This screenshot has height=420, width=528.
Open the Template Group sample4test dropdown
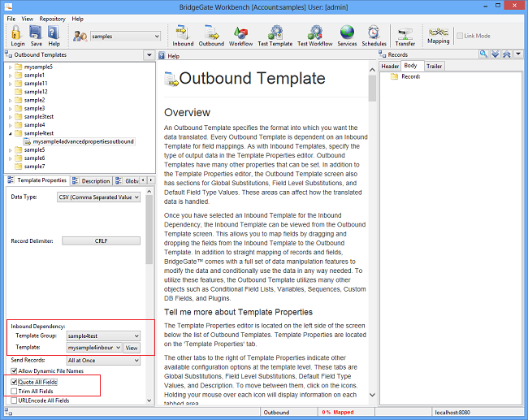(x=103, y=336)
